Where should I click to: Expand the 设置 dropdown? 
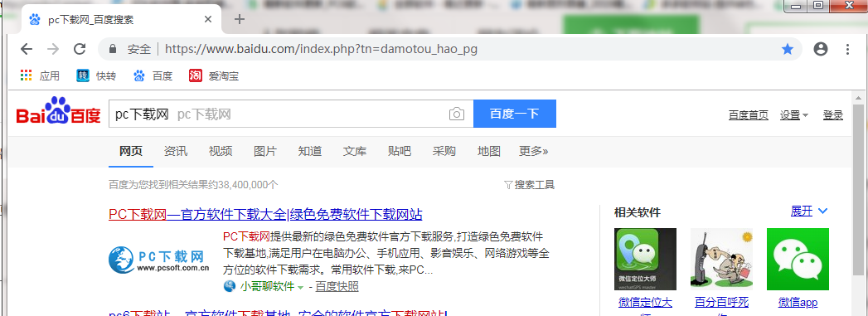(794, 115)
